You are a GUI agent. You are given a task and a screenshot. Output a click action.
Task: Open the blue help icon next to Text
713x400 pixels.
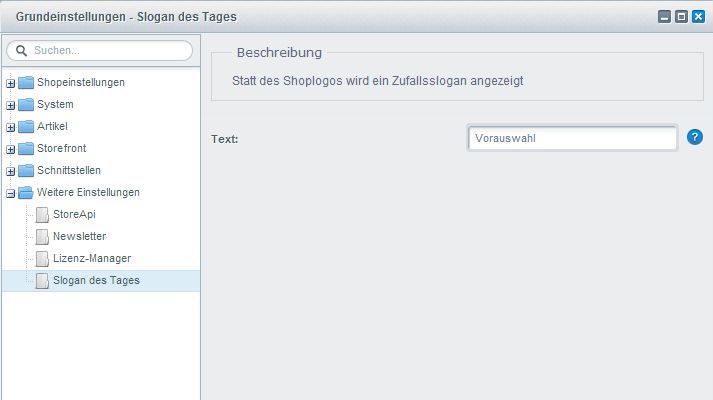tap(695, 137)
